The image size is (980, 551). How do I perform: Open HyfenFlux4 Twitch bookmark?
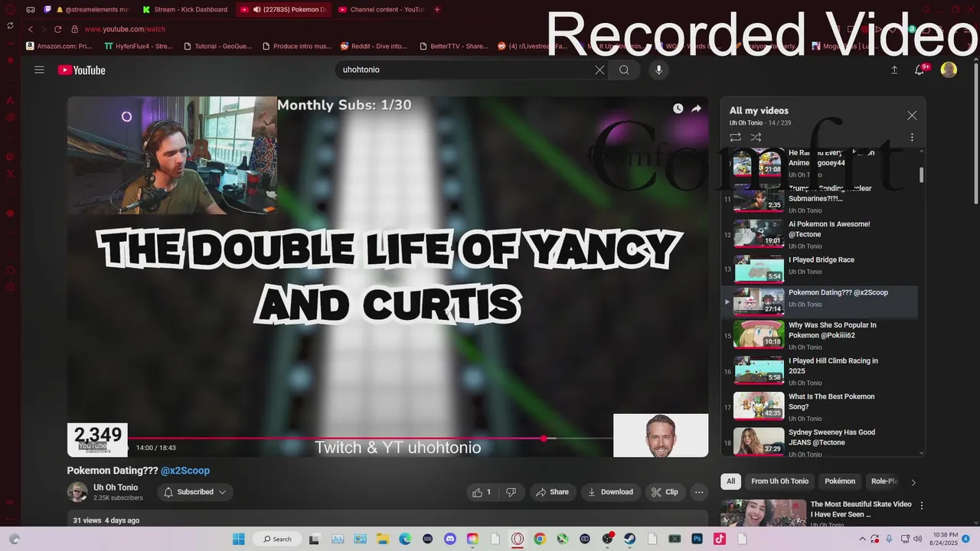[139, 46]
